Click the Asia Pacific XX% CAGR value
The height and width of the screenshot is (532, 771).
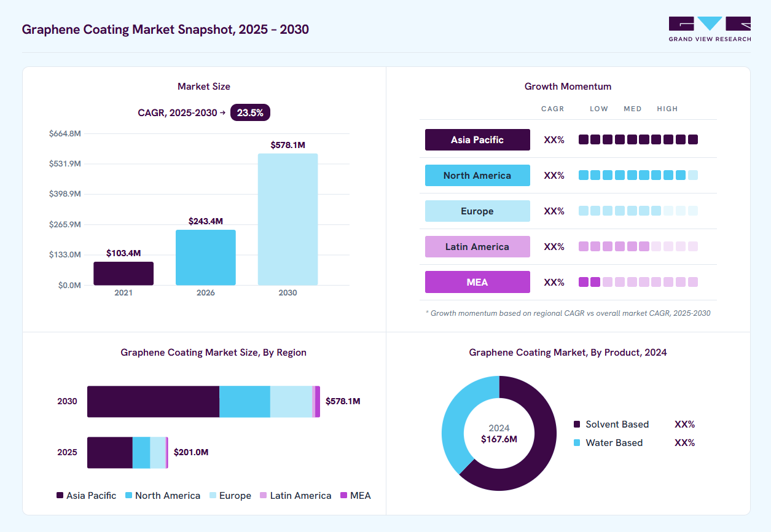(554, 140)
